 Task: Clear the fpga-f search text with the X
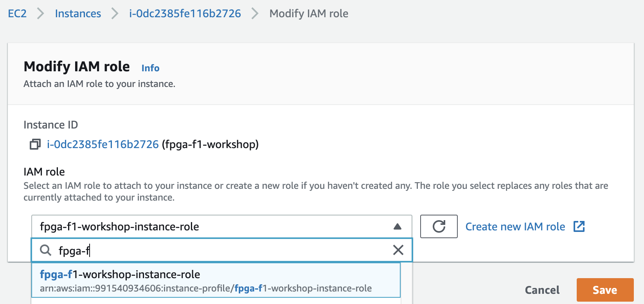pyautogui.click(x=398, y=250)
